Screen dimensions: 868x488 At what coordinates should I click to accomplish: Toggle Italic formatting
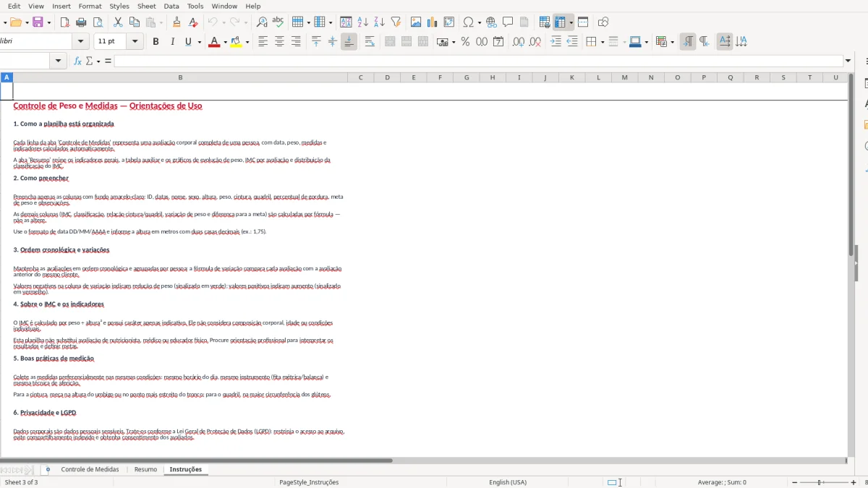[172, 42]
